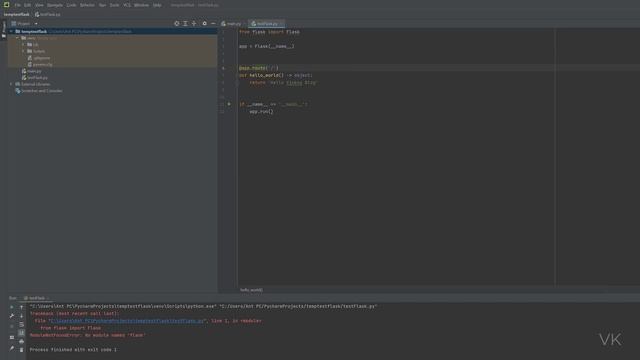Expand the Scripts folder arrow
The image size is (640, 360).
tap(24, 51)
